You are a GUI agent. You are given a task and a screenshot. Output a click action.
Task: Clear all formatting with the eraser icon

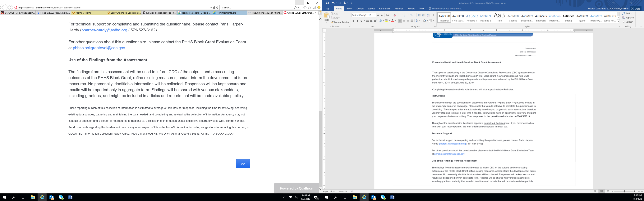coord(394,15)
